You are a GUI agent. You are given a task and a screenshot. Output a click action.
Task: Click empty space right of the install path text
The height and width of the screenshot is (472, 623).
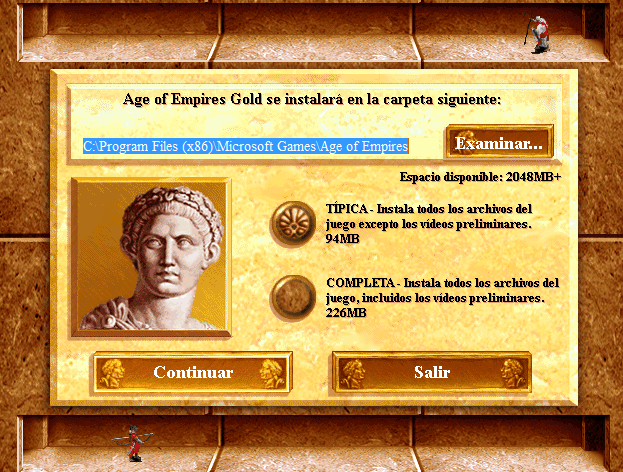[425, 146]
